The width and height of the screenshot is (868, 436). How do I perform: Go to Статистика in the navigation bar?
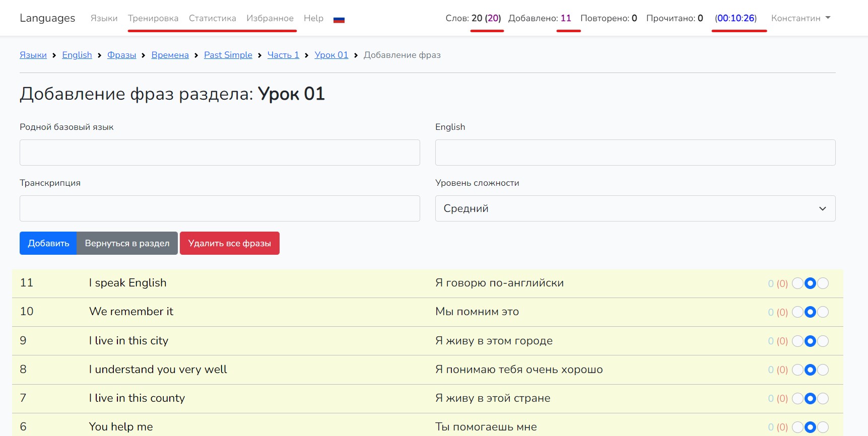(x=212, y=18)
